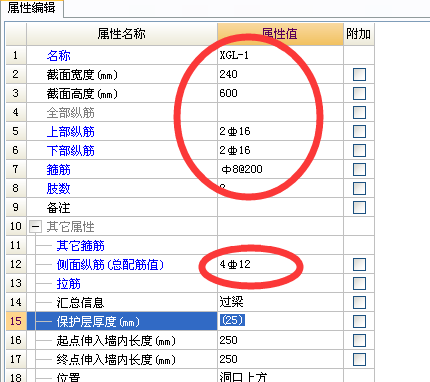
Task: Click row number 15 header
Action: [16, 321]
